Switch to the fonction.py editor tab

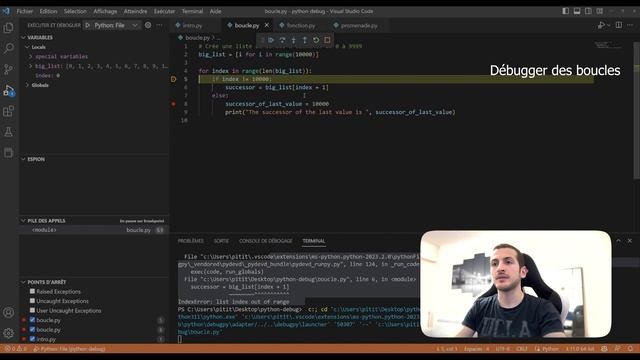click(x=301, y=25)
